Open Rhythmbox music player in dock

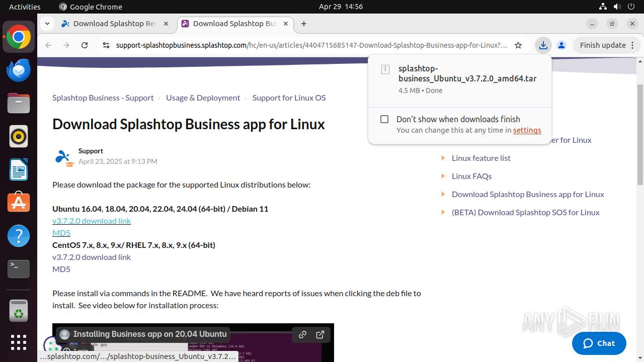point(19,137)
